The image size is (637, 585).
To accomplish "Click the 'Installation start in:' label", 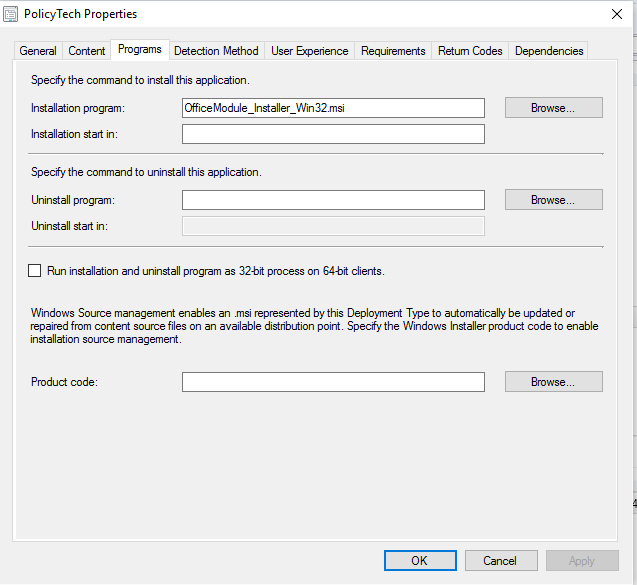I will tap(74, 134).
